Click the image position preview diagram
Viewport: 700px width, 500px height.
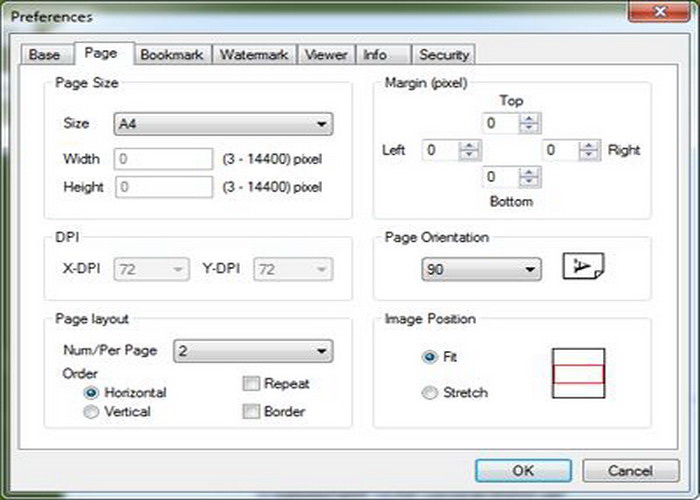[x=579, y=373]
